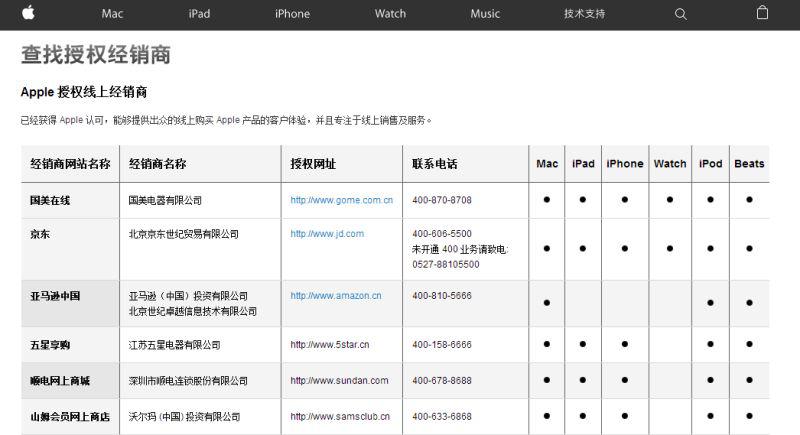Visit the http://www.amazon.cn link

click(x=336, y=295)
